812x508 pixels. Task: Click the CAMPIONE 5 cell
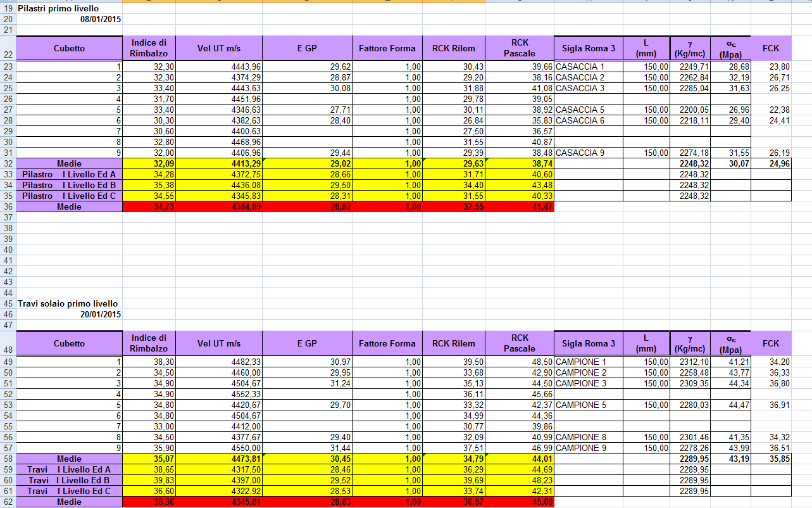click(x=589, y=405)
